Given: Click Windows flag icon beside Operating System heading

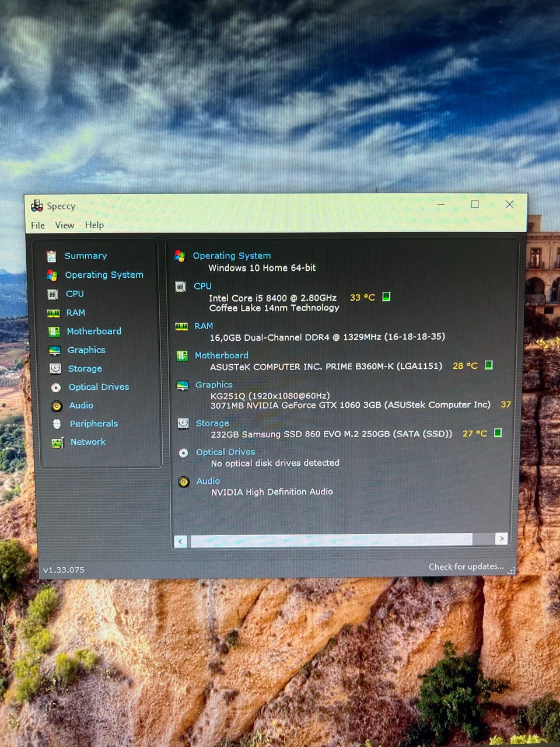Looking at the screenshot, I should [x=180, y=256].
